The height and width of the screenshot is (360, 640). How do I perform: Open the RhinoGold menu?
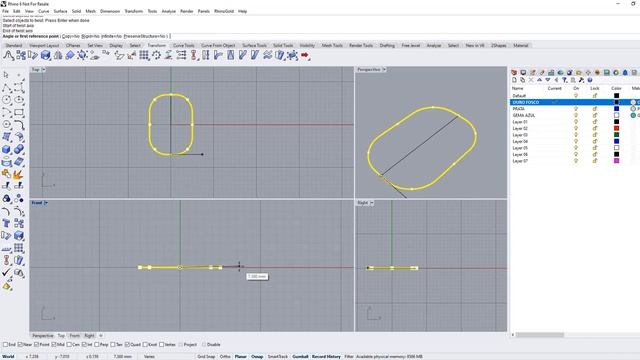224,11
